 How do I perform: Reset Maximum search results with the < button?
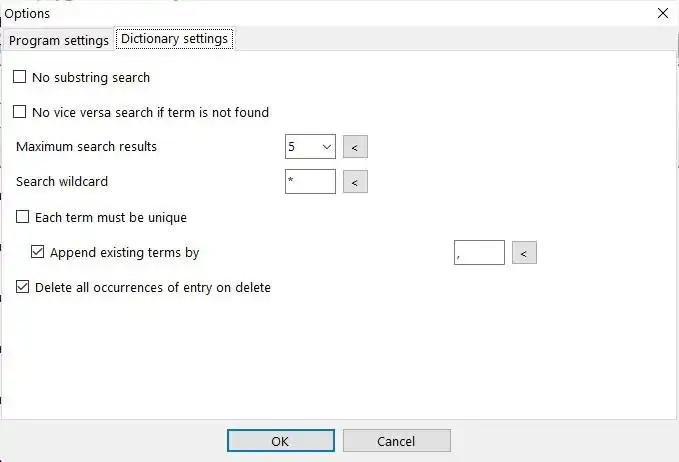coord(355,147)
